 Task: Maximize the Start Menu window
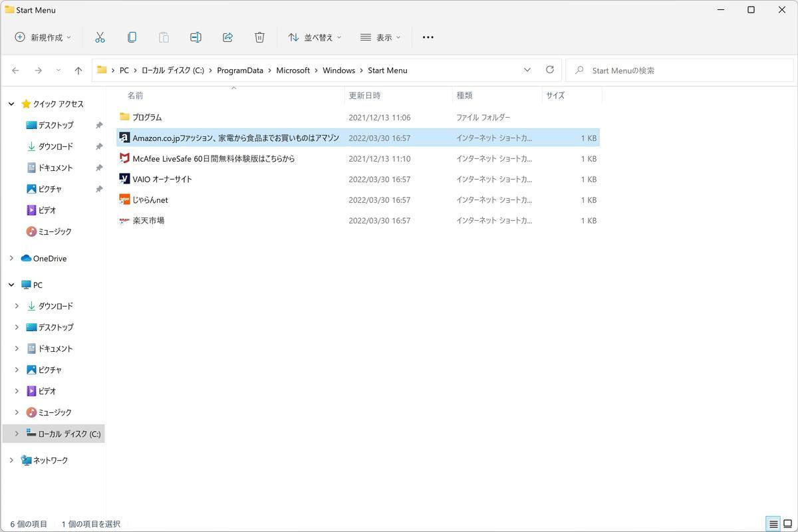pos(751,10)
